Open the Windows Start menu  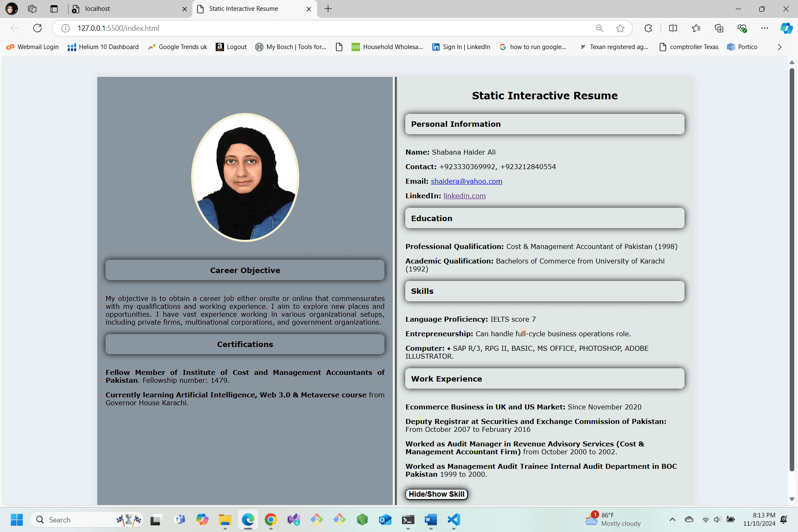point(17,520)
